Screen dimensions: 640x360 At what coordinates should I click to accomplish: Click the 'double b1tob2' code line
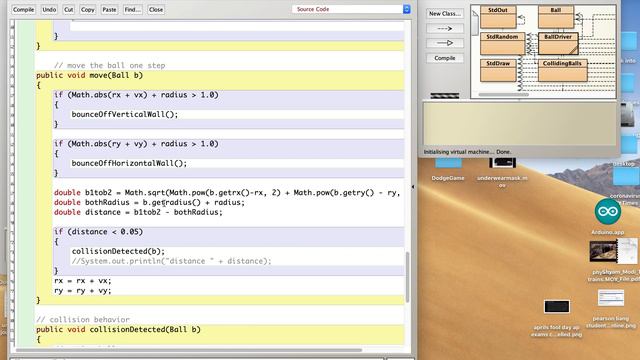coord(227,193)
